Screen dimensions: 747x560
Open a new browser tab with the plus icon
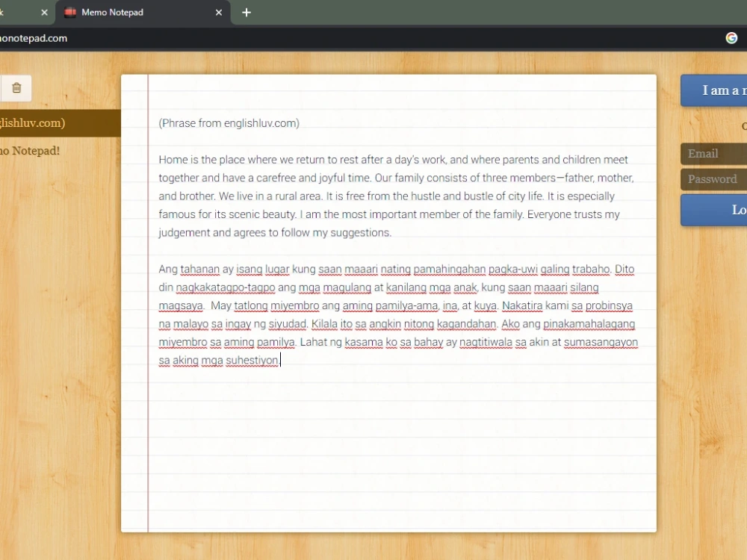tap(247, 13)
